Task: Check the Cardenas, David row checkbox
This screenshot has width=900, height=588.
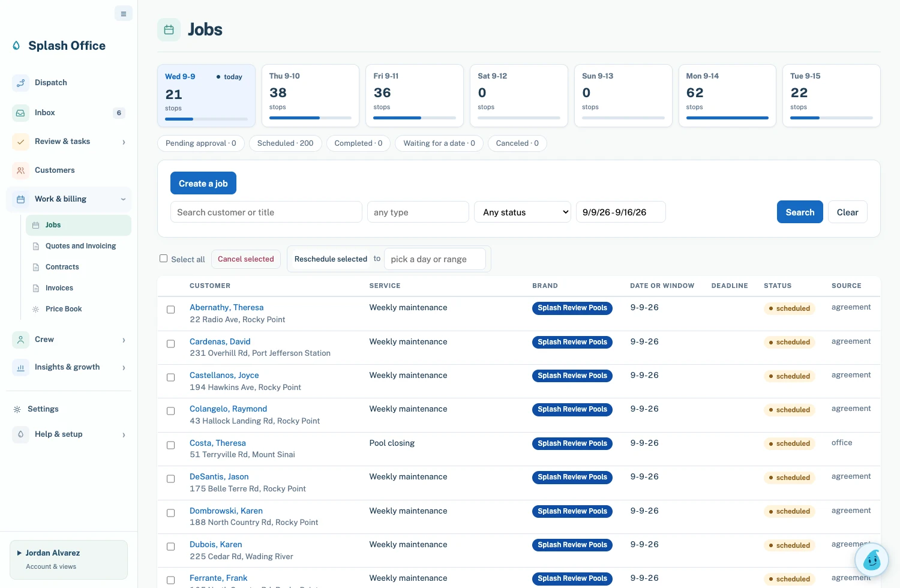Action: 170,344
